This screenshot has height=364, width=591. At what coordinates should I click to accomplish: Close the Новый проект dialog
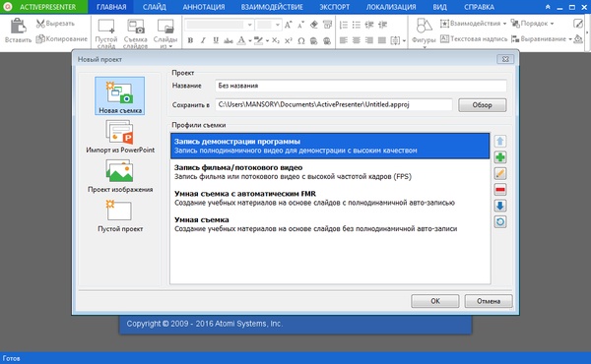pyautogui.click(x=505, y=59)
